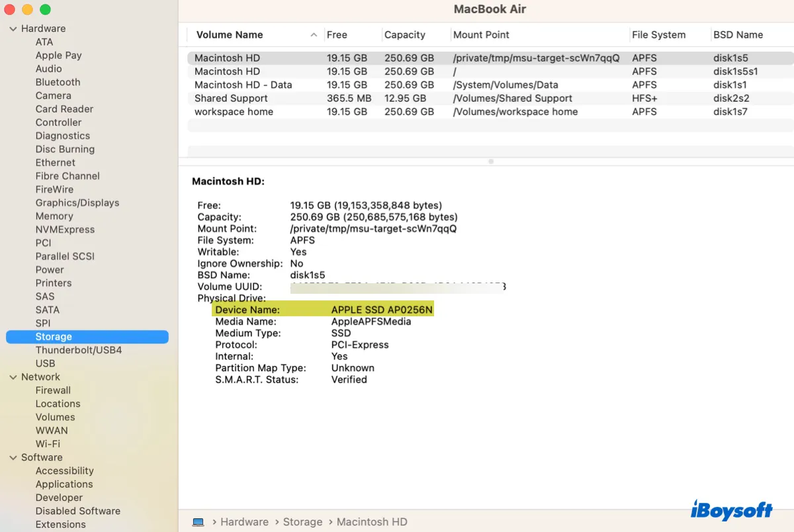The width and height of the screenshot is (794, 532).
Task: Open Disabled Software item
Action: pos(78,511)
